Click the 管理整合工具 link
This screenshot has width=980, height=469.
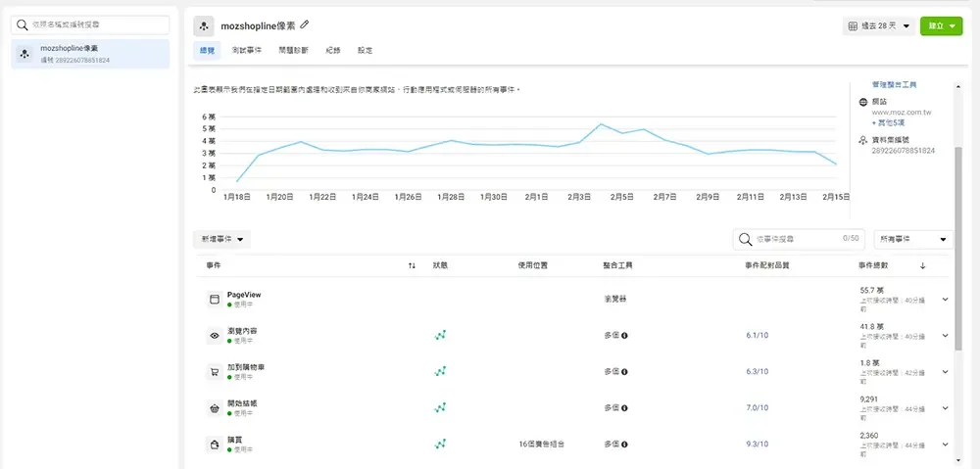(895, 84)
